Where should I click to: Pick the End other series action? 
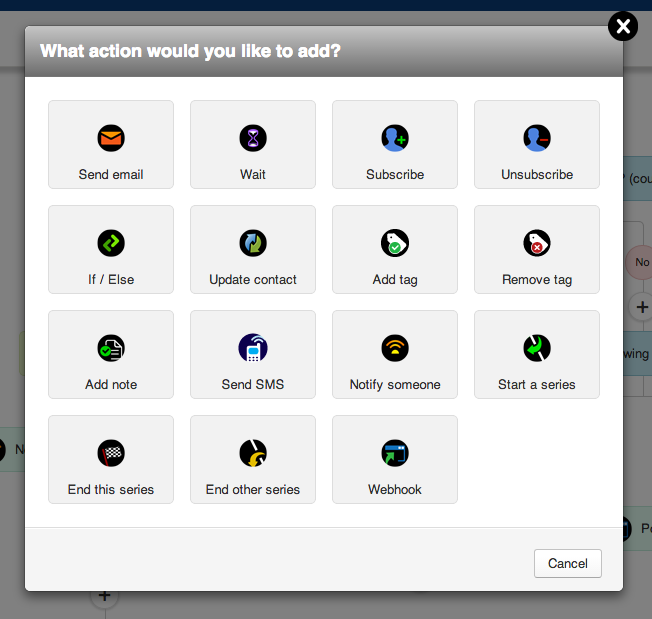tap(253, 459)
